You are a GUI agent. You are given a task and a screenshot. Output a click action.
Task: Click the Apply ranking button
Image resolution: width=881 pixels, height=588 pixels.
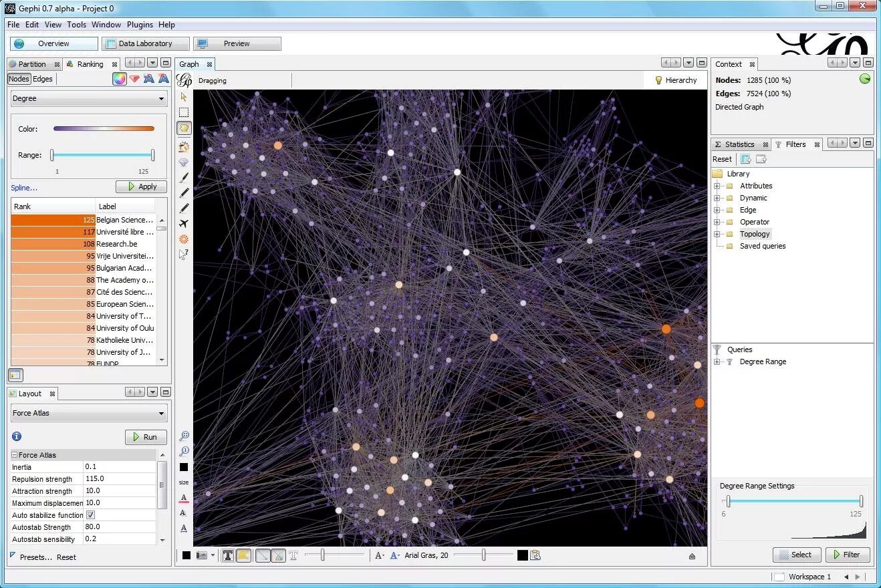pos(141,186)
